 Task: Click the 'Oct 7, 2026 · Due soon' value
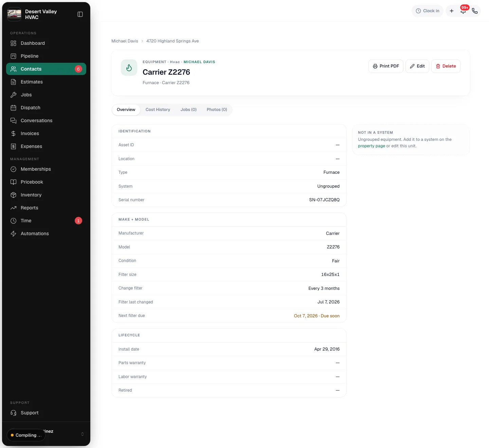click(316, 316)
